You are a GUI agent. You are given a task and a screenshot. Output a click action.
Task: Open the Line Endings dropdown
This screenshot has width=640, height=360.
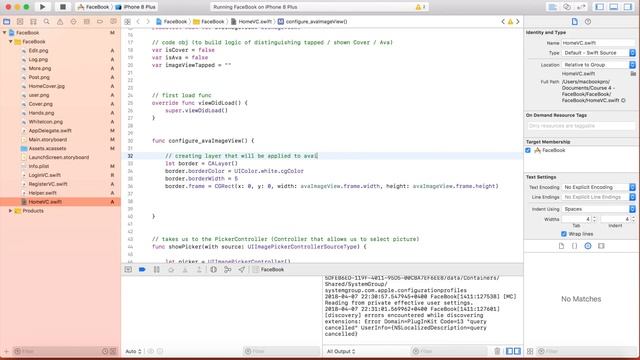(599, 197)
